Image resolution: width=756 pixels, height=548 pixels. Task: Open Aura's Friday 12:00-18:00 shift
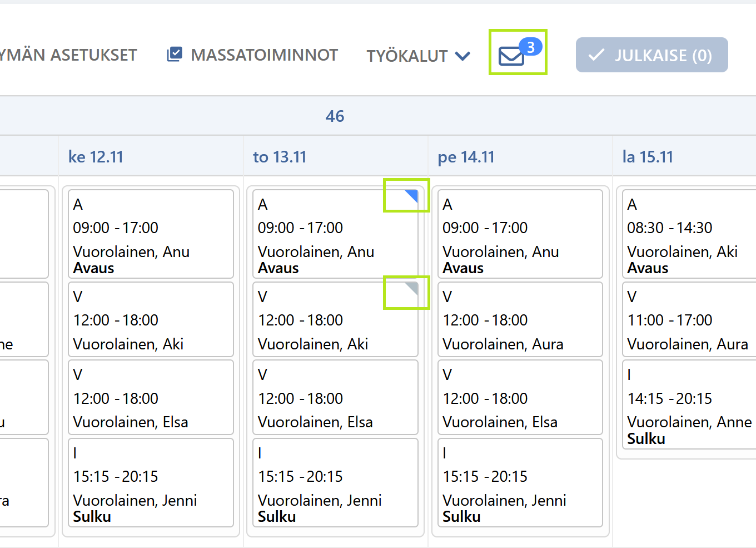(x=520, y=319)
